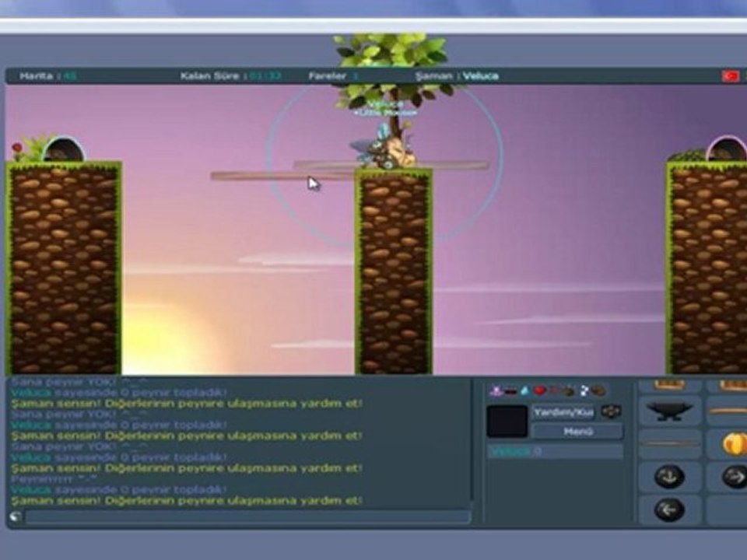Click the chat message input field

tap(247, 517)
